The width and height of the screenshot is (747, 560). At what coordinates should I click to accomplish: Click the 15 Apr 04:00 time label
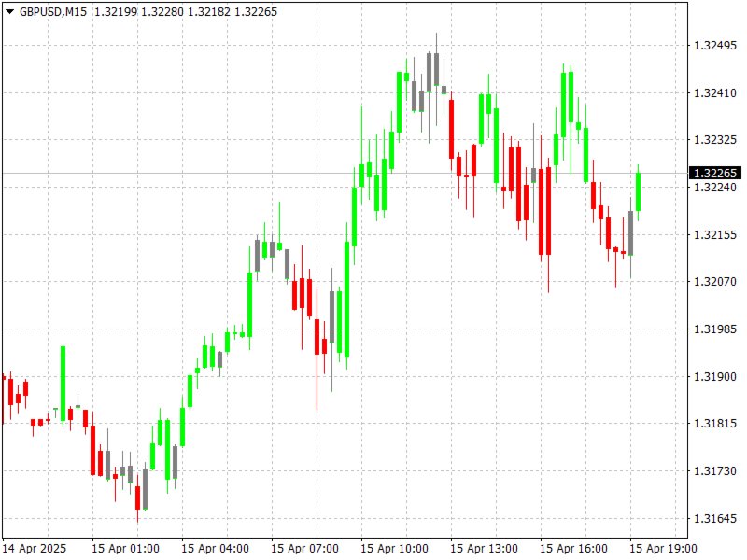pos(215,549)
